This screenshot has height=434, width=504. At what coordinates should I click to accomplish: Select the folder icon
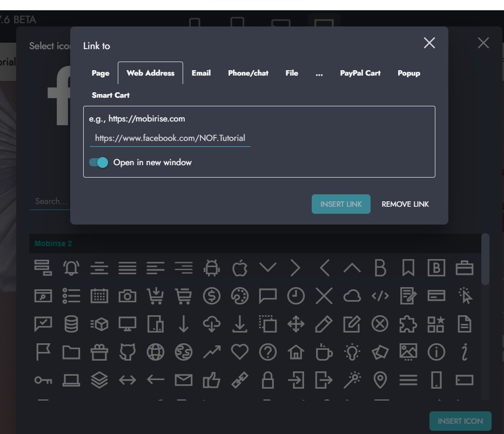pyautogui.click(x=71, y=352)
